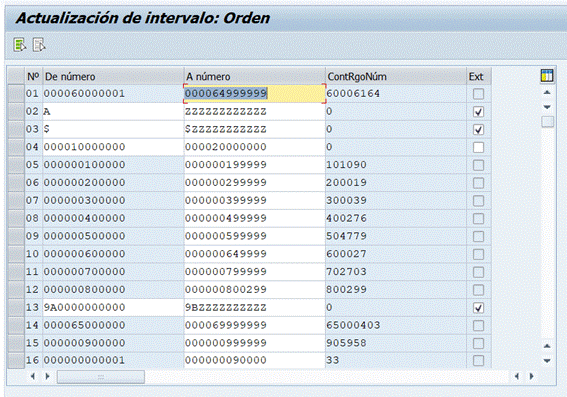
Task: Click De número value 000000700000
Action: [x=84, y=272]
